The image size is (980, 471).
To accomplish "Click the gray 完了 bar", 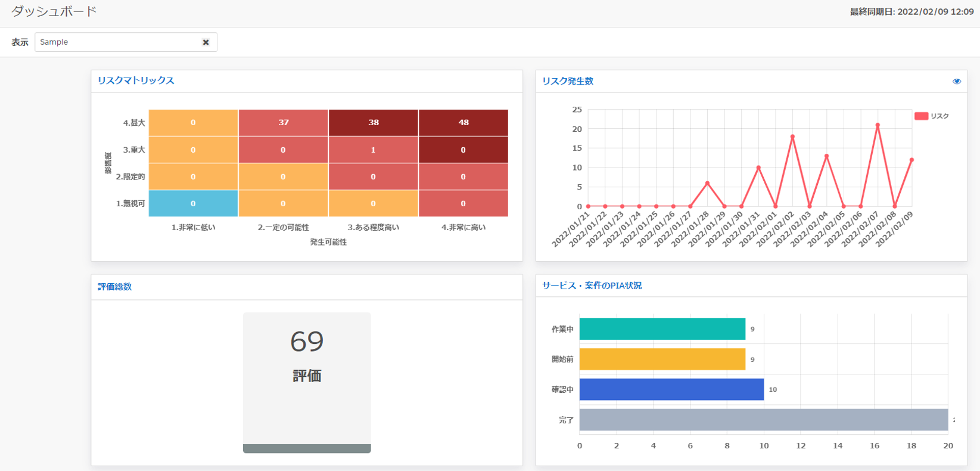I will pyautogui.click(x=763, y=420).
